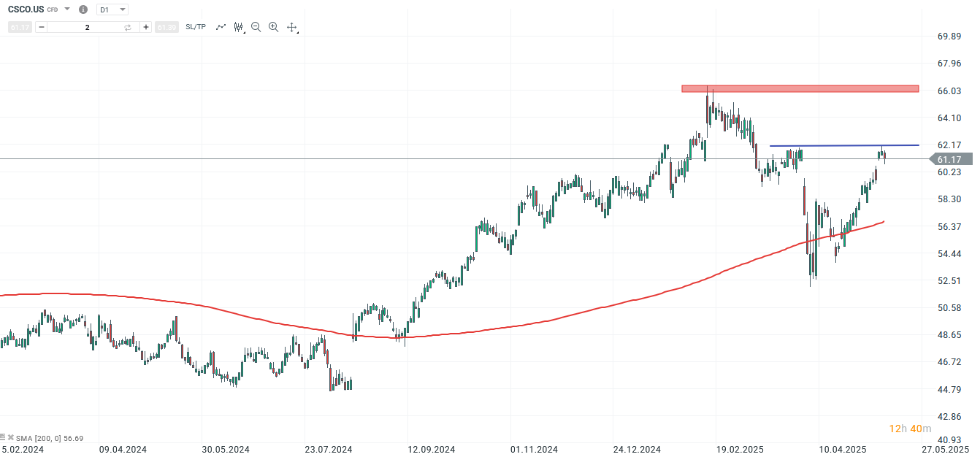Open SMA indicator settings icon
Image resolution: width=980 pixels, height=457 pixels.
pos(4,438)
